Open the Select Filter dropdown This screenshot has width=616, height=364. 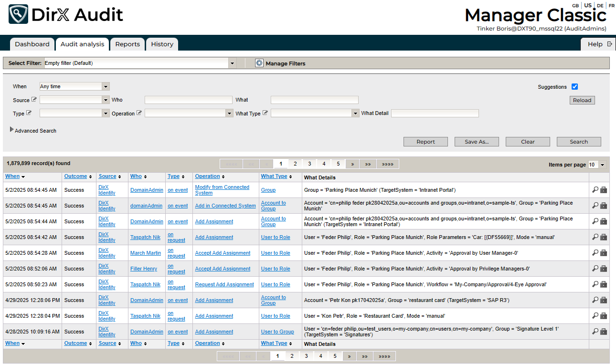(x=233, y=62)
